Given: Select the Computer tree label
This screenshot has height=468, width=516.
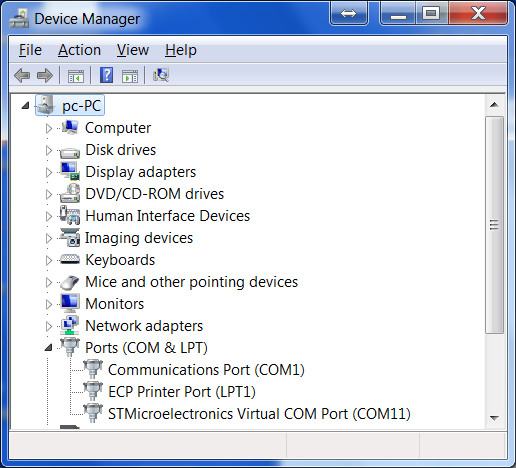Looking at the screenshot, I should pyautogui.click(x=118, y=128).
